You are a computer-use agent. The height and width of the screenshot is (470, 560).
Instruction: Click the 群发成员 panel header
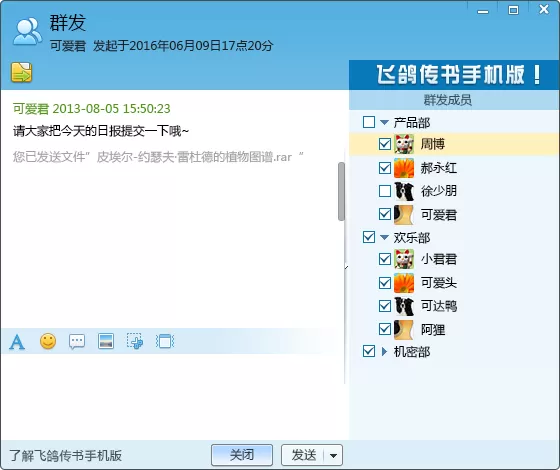(454, 100)
